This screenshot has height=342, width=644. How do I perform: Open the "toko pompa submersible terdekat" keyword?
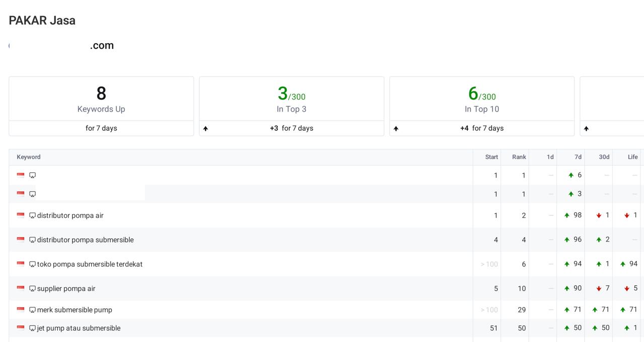tap(90, 264)
